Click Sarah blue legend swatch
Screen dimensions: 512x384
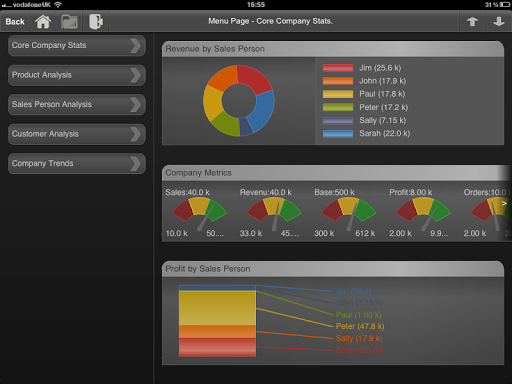(338, 134)
